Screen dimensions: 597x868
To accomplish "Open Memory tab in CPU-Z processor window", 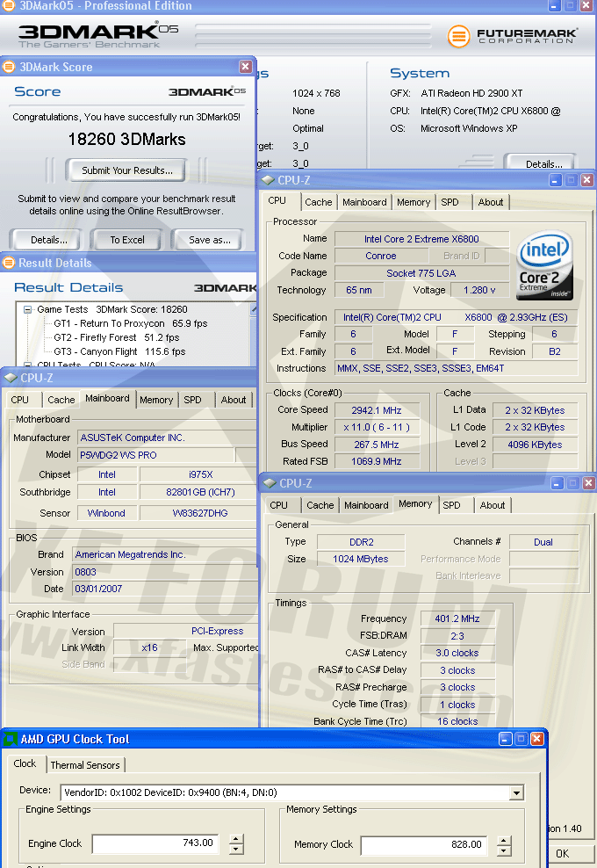I will [x=414, y=202].
